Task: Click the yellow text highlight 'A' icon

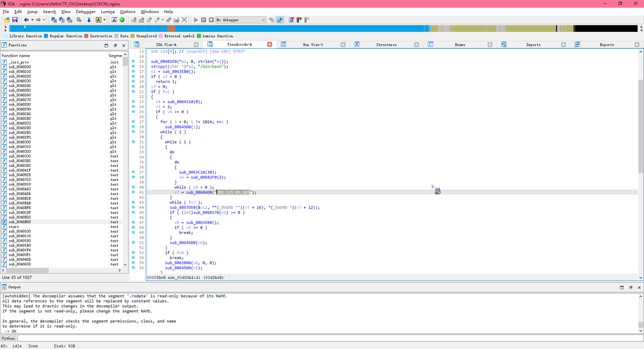Action: 98,20
